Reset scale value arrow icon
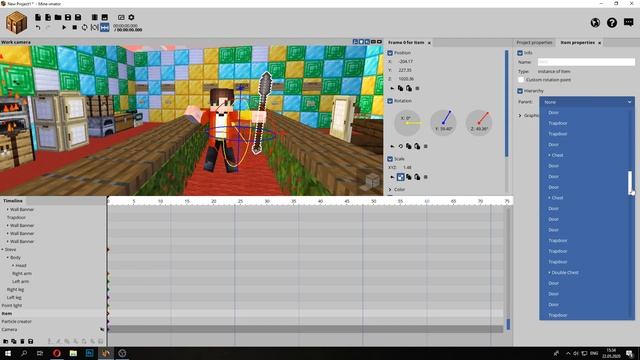 [x=392, y=177]
